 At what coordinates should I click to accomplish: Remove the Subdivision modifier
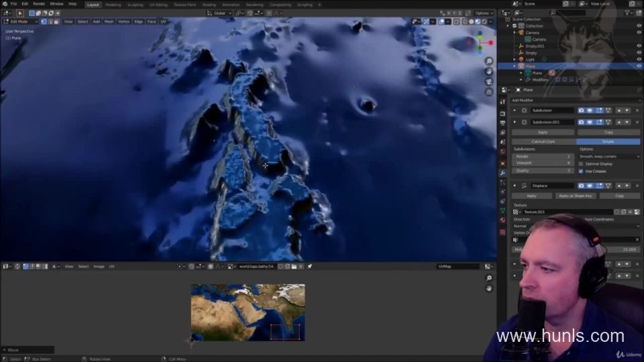(637, 111)
